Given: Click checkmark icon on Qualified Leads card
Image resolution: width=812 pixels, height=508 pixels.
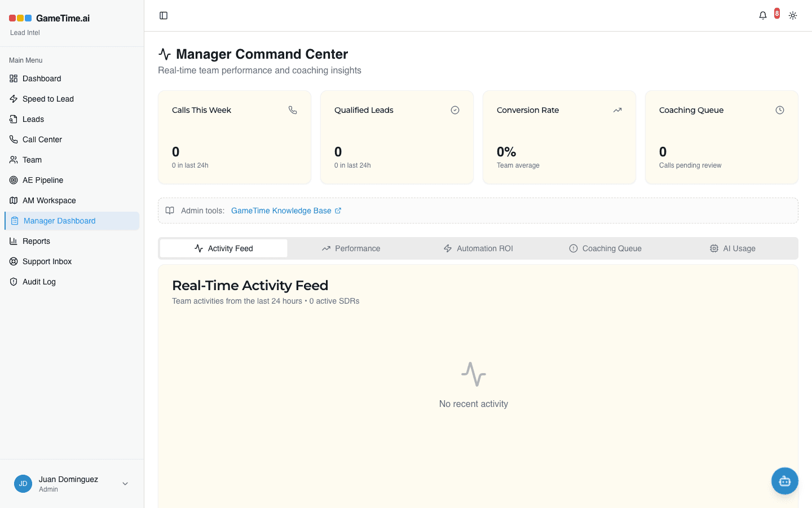Looking at the screenshot, I should (x=455, y=110).
